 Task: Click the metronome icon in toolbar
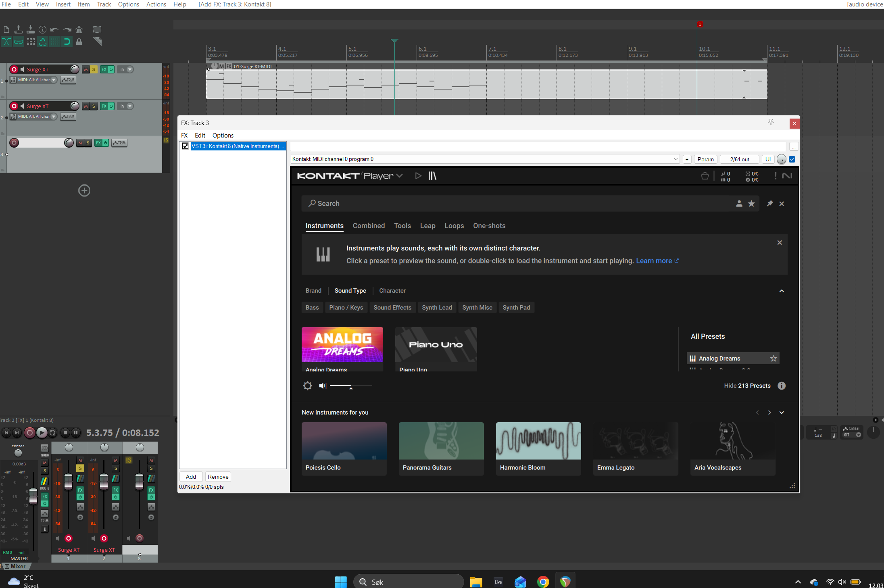79,29
